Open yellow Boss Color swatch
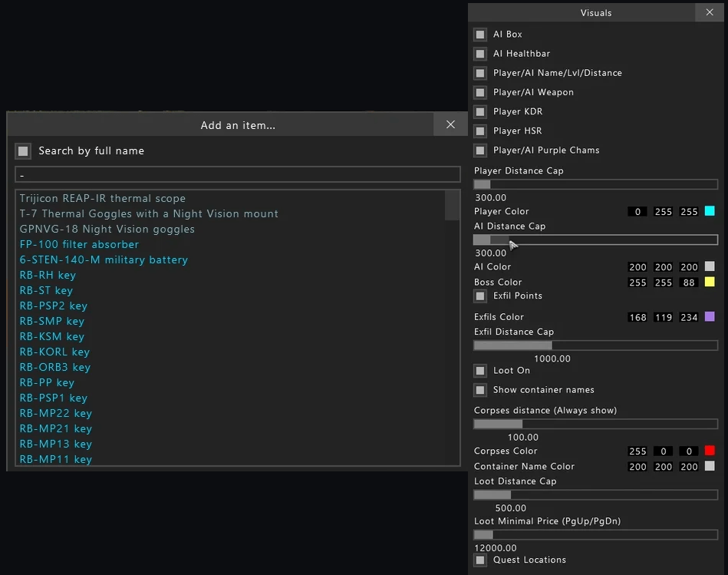The width and height of the screenshot is (728, 575). click(x=710, y=282)
